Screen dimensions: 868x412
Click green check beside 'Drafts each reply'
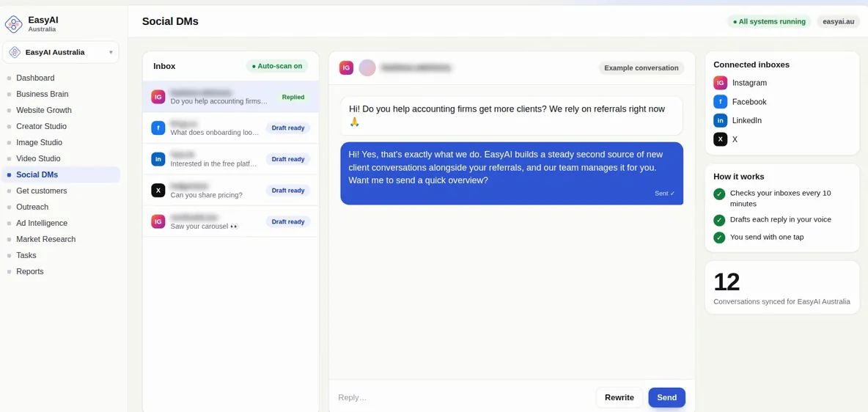click(x=719, y=220)
